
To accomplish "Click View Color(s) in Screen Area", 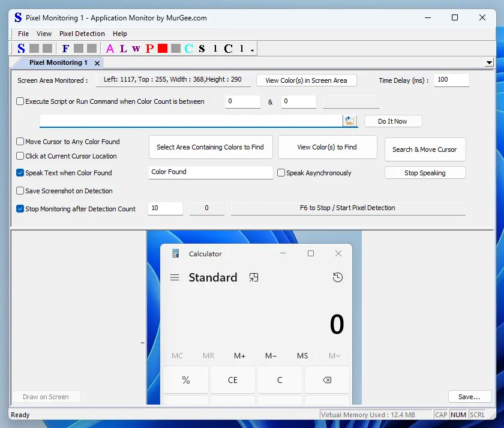I will point(307,80).
